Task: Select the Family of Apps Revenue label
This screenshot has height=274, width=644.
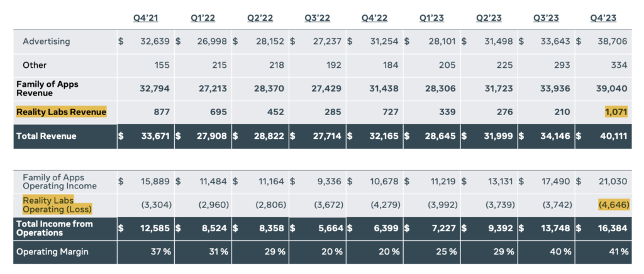Action: (48, 89)
